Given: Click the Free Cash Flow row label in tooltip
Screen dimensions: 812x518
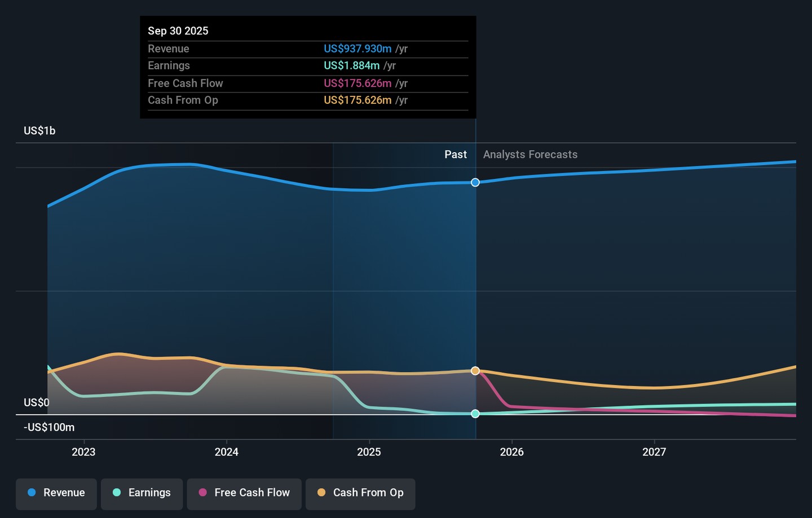Looking at the screenshot, I should (x=185, y=83).
